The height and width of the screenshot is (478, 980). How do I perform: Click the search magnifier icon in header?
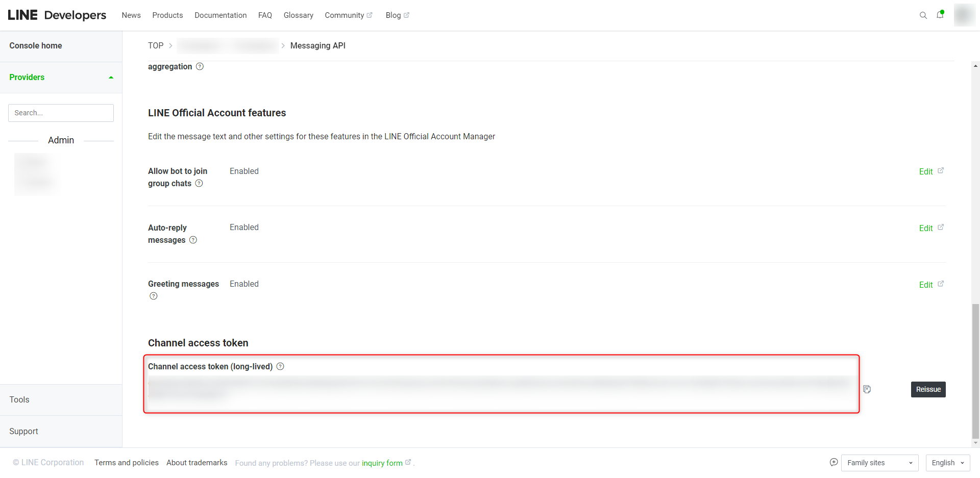point(923,15)
